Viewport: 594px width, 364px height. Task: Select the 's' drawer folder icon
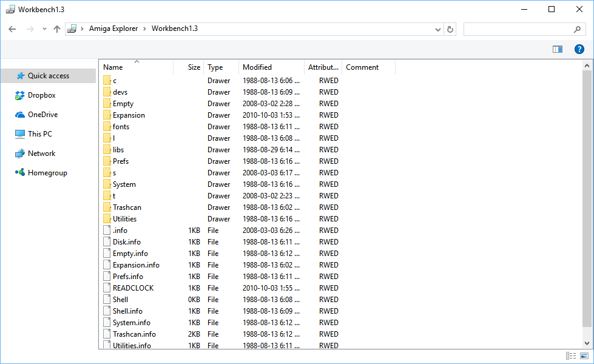pyautogui.click(x=107, y=173)
